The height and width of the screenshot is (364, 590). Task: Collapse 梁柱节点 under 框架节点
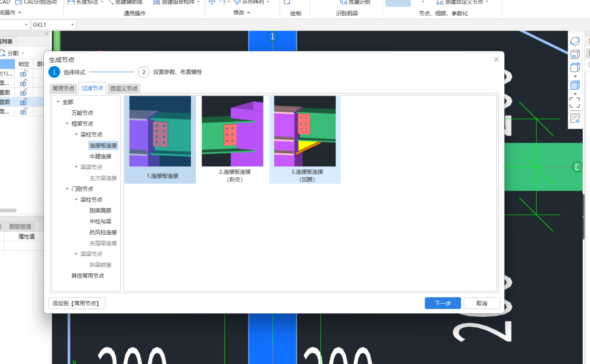76,135
